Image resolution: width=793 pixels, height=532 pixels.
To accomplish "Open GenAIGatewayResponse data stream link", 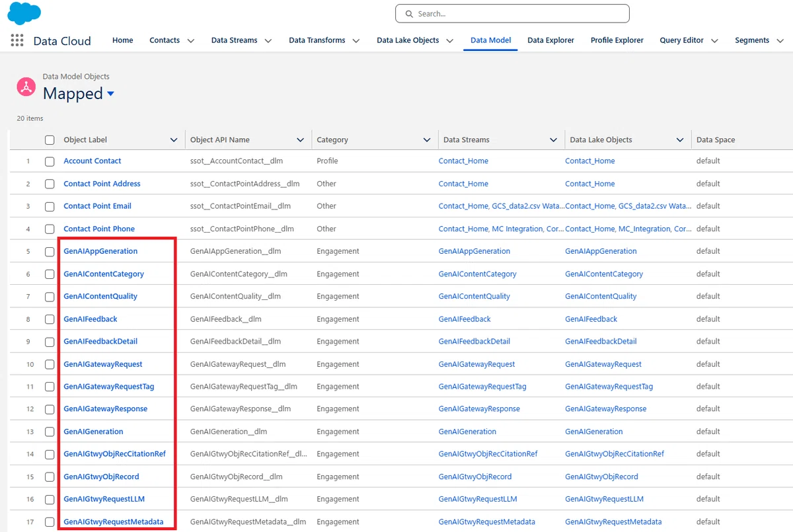I will (479, 409).
